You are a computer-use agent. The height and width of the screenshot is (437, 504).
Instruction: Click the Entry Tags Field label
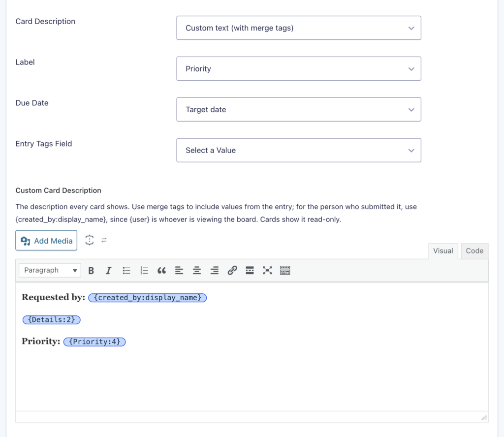44,144
